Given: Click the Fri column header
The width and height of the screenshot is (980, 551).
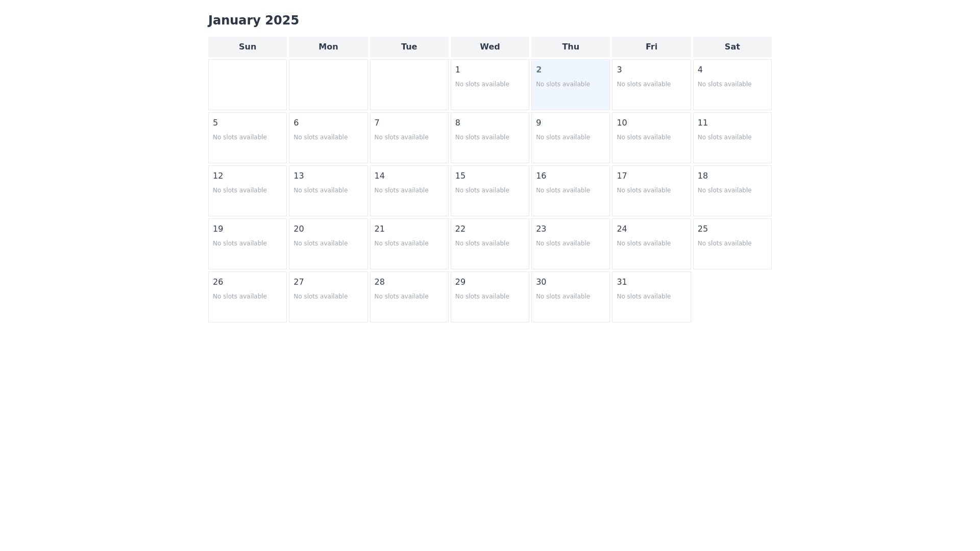Looking at the screenshot, I should coord(651,47).
